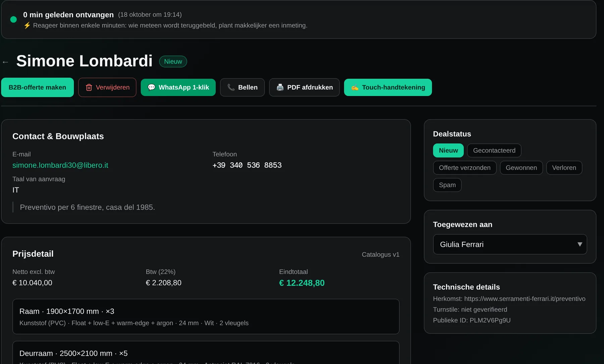604x364 pixels.
Task: Select the Raam 1900×1700 mm line item
Action: [206, 317]
